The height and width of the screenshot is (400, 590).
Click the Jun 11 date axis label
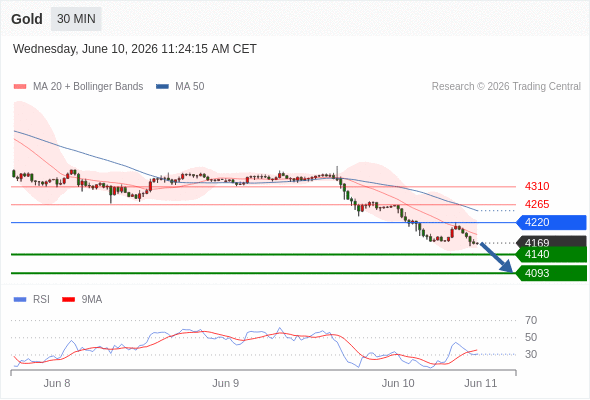[x=481, y=383]
